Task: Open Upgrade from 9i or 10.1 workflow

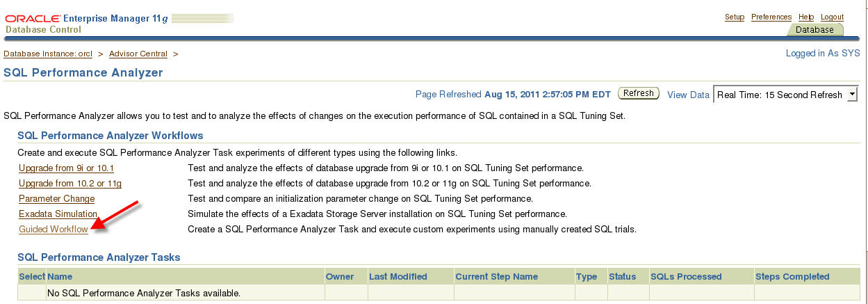Action: pos(66,168)
